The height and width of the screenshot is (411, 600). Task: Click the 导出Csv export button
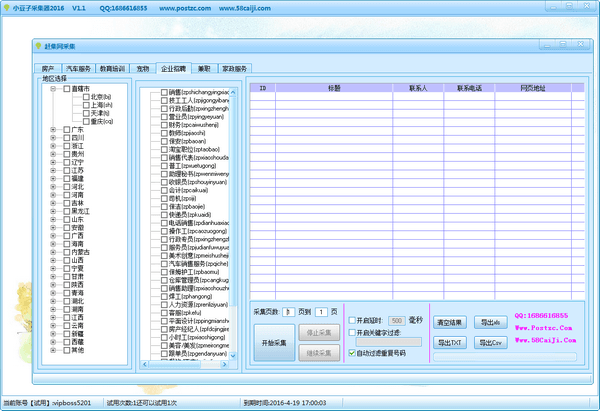489,342
